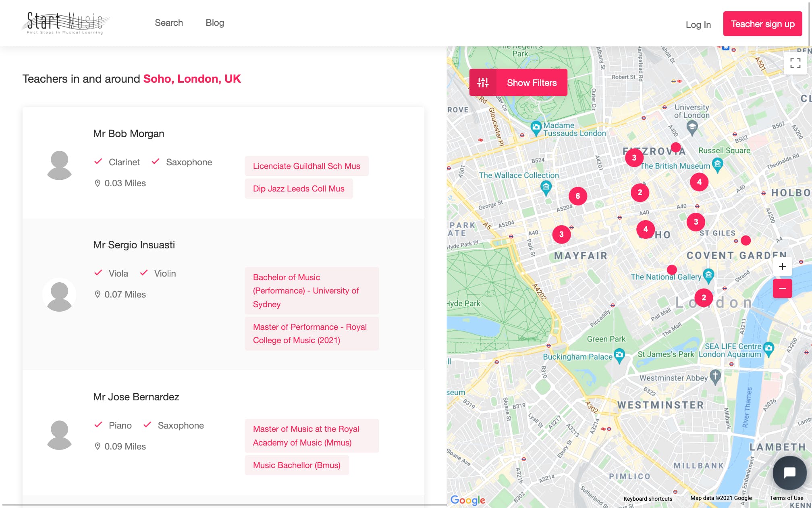This screenshot has height=508, width=812.
Task: Click the Violin checkmark icon
Action: coord(144,273)
